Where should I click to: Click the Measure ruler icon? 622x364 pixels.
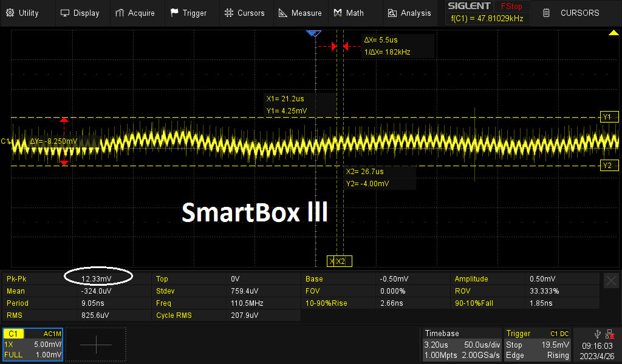tap(283, 13)
